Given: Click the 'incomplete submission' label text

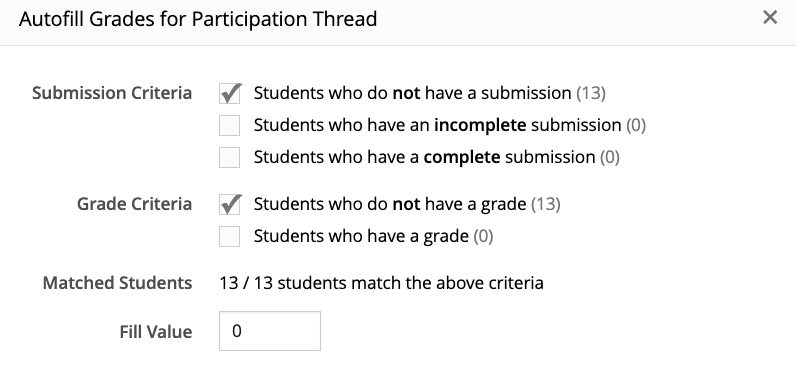Looking at the screenshot, I should point(437,125).
